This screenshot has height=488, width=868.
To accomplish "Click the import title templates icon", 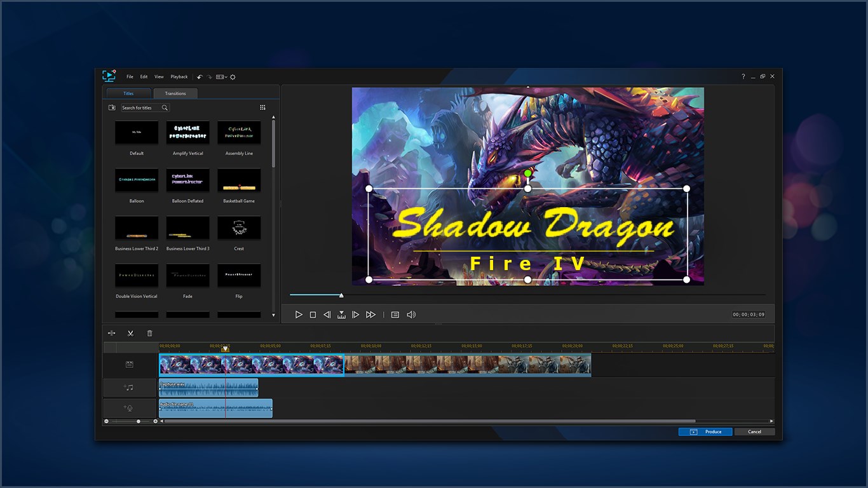I will pos(112,108).
